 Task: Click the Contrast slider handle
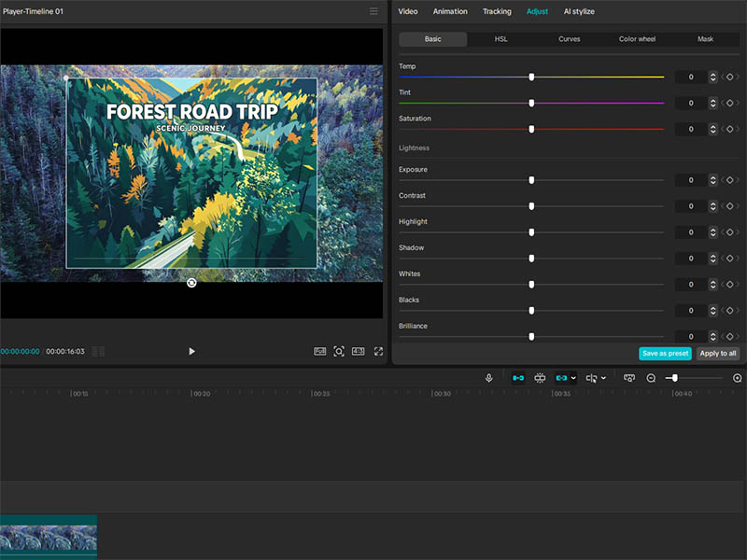click(531, 206)
